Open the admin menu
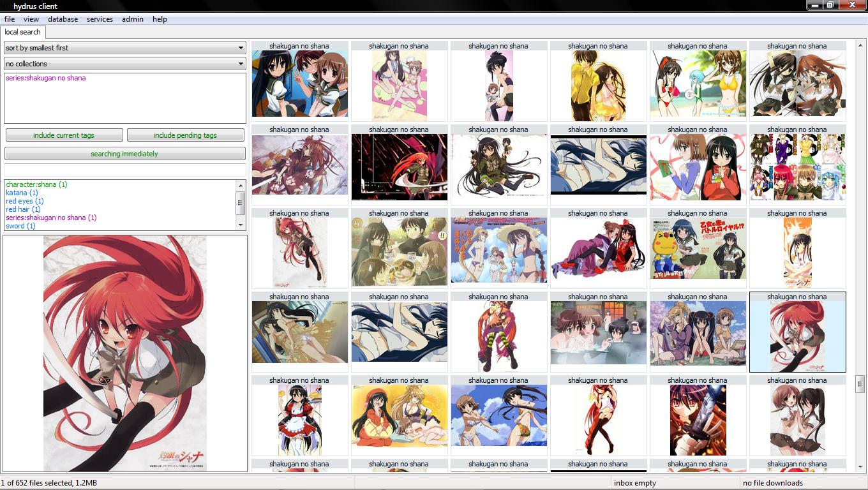 click(133, 19)
